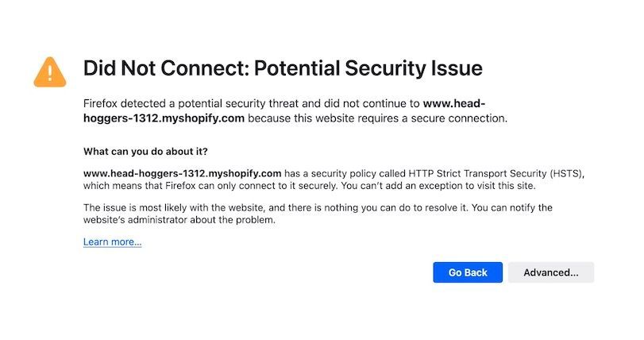Follow the Learn more… link
Viewport: 644px width, 340px height.
112,241
